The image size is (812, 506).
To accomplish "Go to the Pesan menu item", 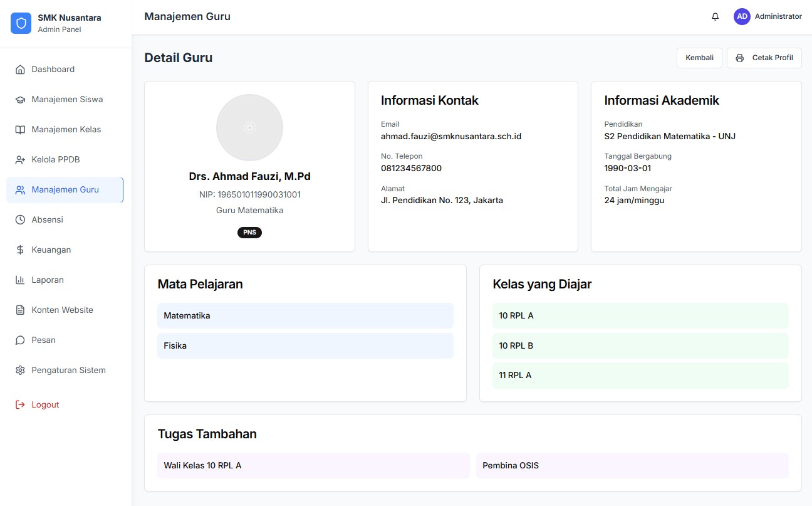I will pos(43,340).
